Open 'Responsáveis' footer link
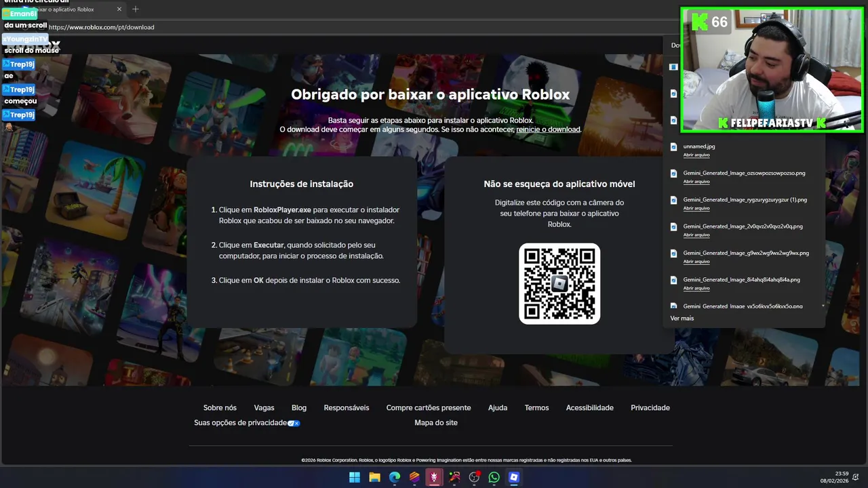 [x=347, y=408]
